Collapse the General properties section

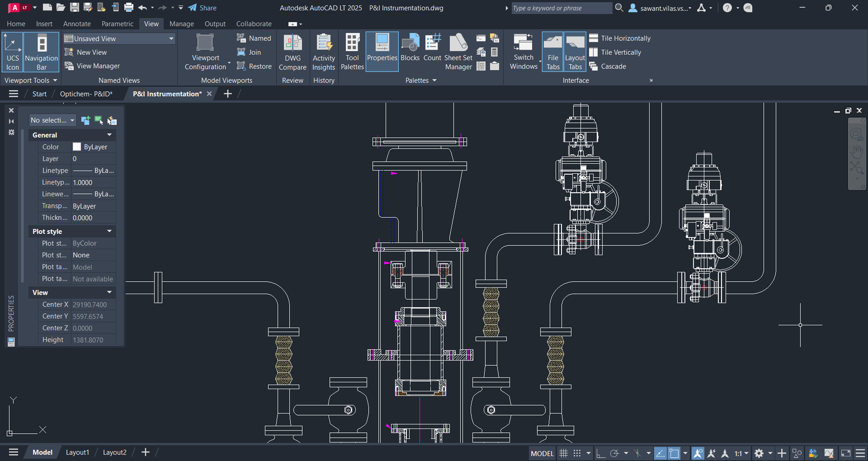(109, 135)
